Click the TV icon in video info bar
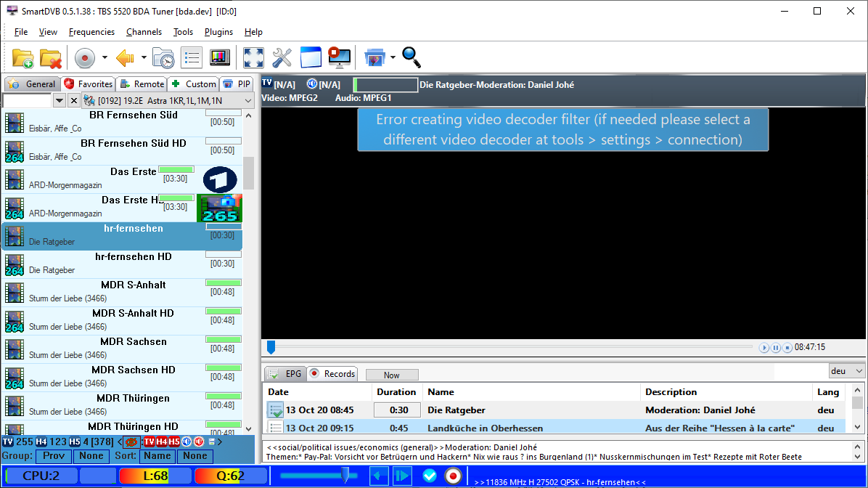 [x=267, y=83]
